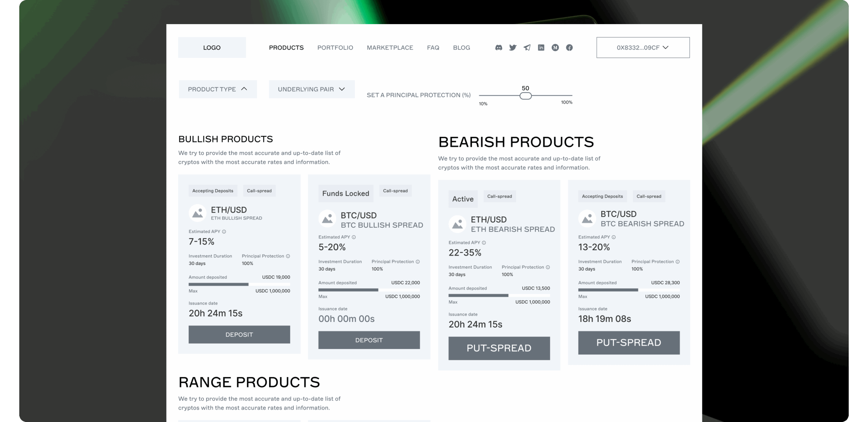Viewport: 868px width, 422px height.
Task: Click the ETH Bullish Spread token image
Action: [x=197, y=213]
